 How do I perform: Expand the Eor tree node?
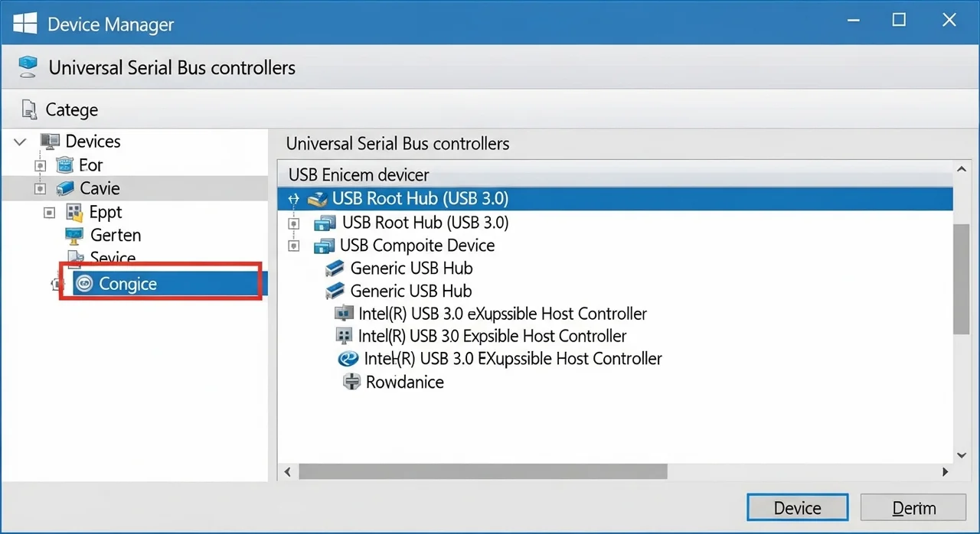(x=41, y=165)
